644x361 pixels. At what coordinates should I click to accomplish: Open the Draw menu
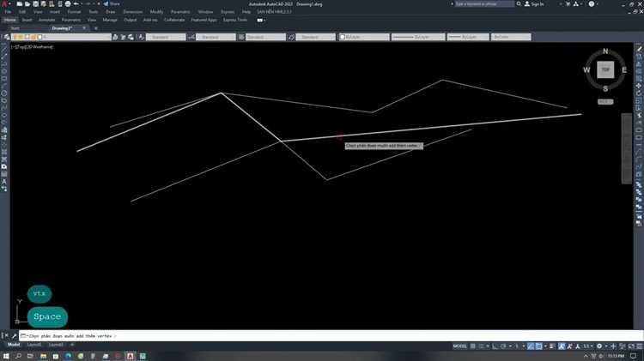[111, 12]
